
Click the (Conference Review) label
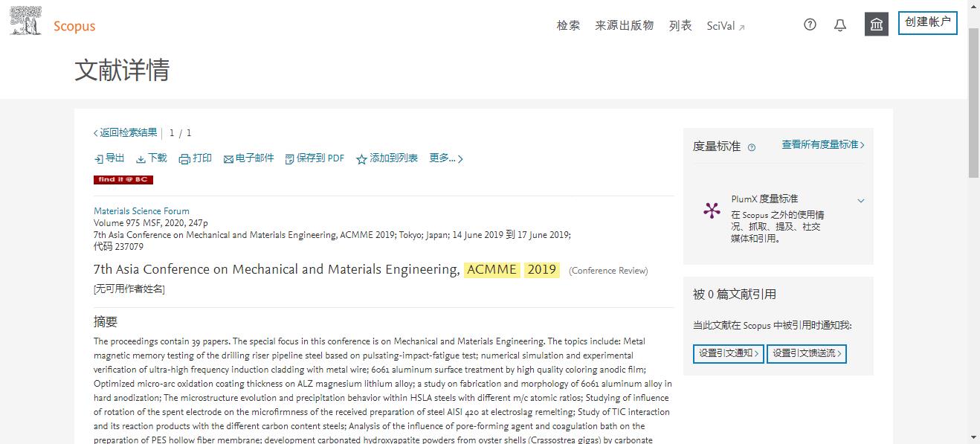[608, 271]
